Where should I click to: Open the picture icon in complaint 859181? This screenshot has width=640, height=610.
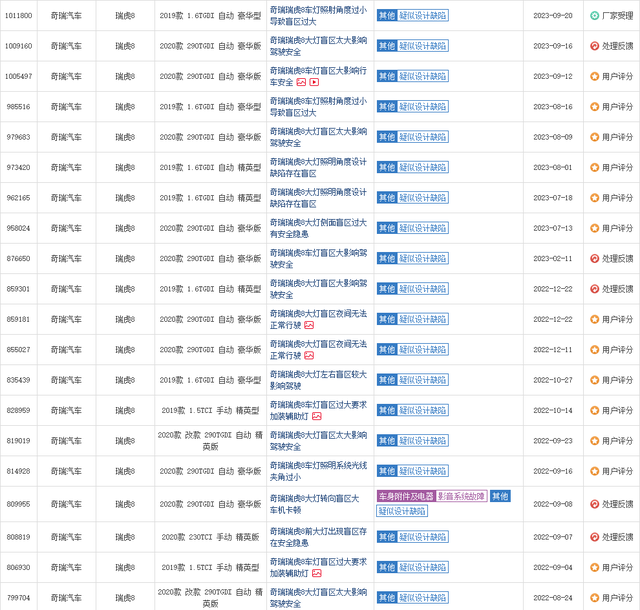coord(309,325)
